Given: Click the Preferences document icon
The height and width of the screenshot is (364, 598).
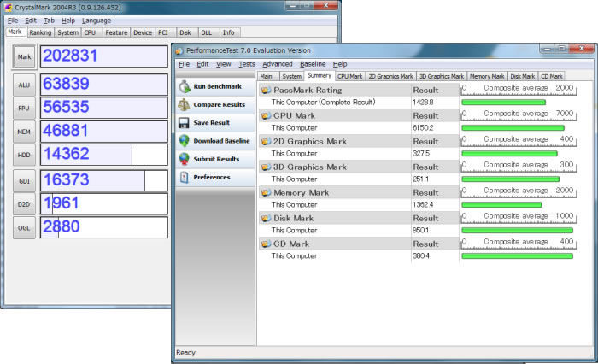Looking at the screenshot, I should pyautogui.click(x=185, y=177).
